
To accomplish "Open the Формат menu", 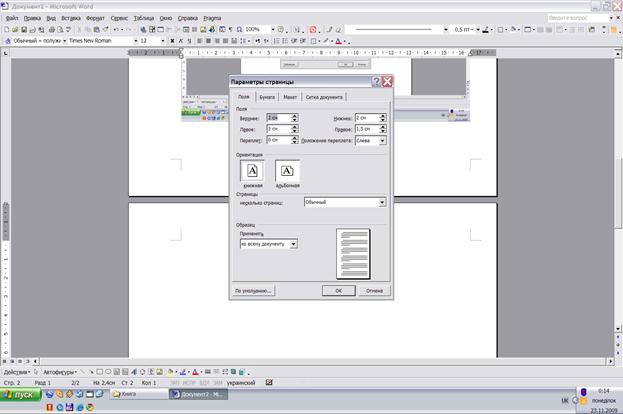I will pos(95,18).
